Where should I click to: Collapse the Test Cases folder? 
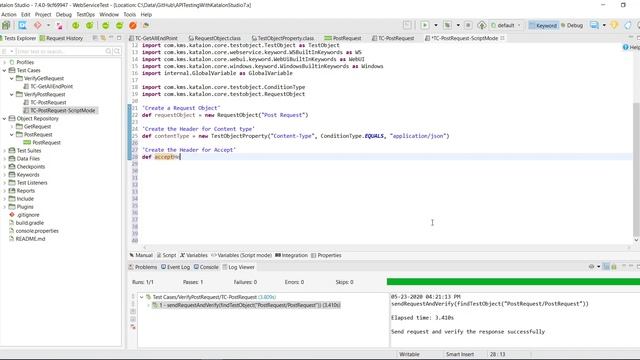pos(4,70)
